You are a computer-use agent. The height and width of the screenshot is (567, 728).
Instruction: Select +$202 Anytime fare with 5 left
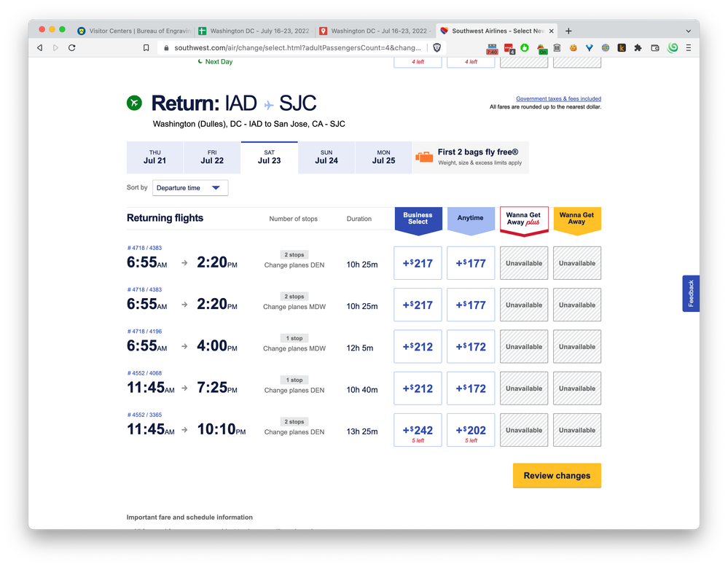[471, 431]
